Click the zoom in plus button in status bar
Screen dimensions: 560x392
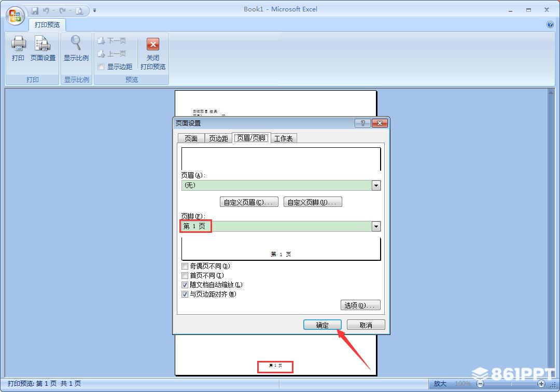pyautogui.click(x=541, y=384)
